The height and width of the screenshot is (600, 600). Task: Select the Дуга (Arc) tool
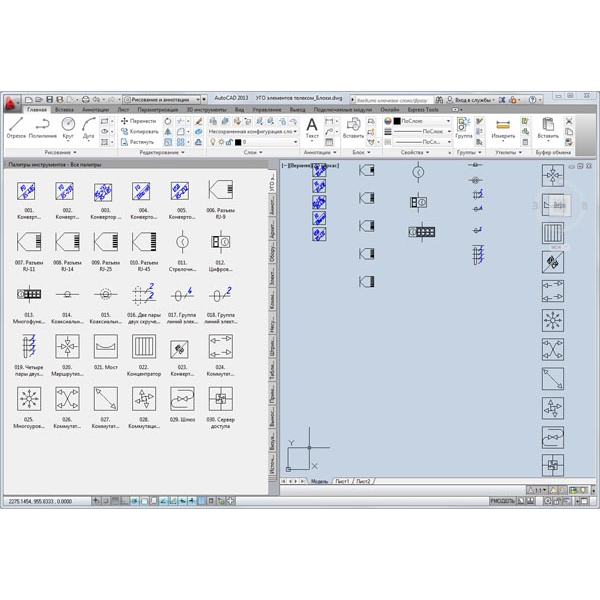[89, 128]
